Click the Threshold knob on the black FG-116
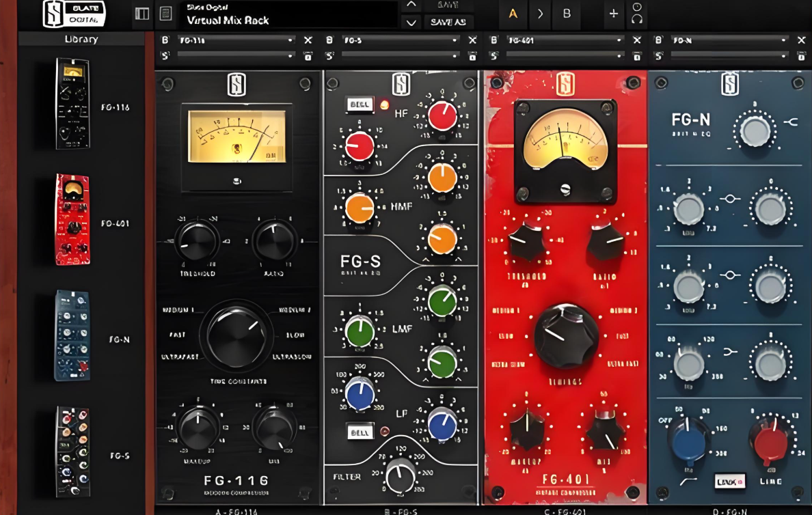The height and width of the screenshot is (515, 812). point(197,241)
